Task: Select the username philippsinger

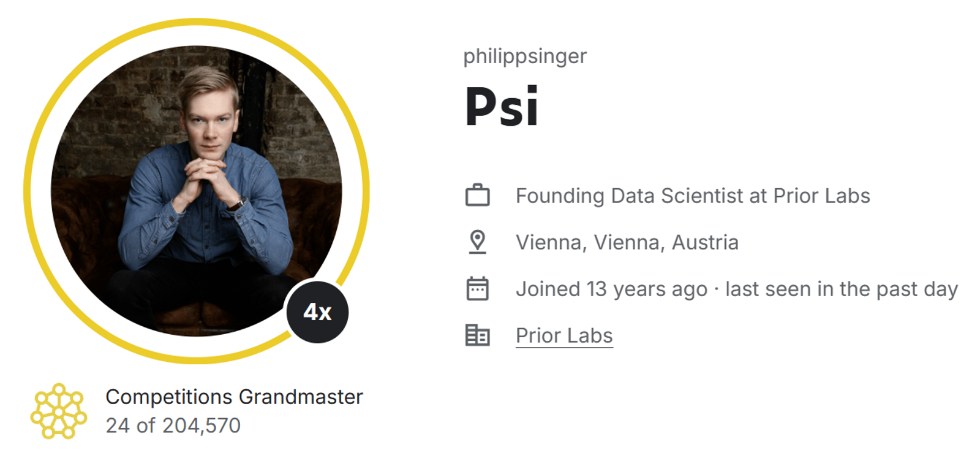Action: click(x=525, y=56)
